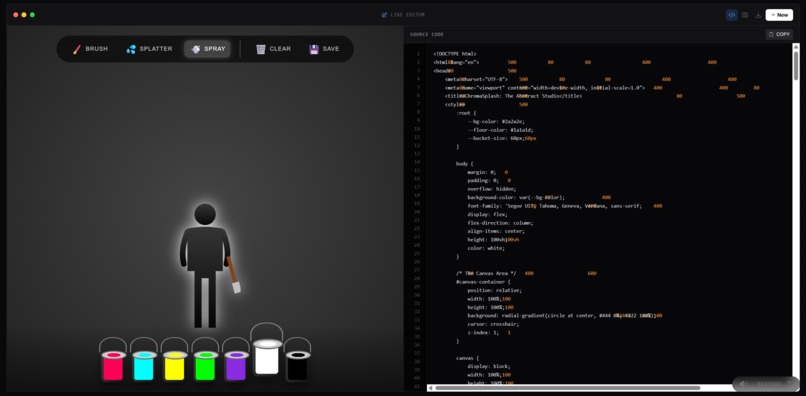Screen dimensions: 806x396
Task: Pick the green paint bucket
Action: [x=205, y=359]
